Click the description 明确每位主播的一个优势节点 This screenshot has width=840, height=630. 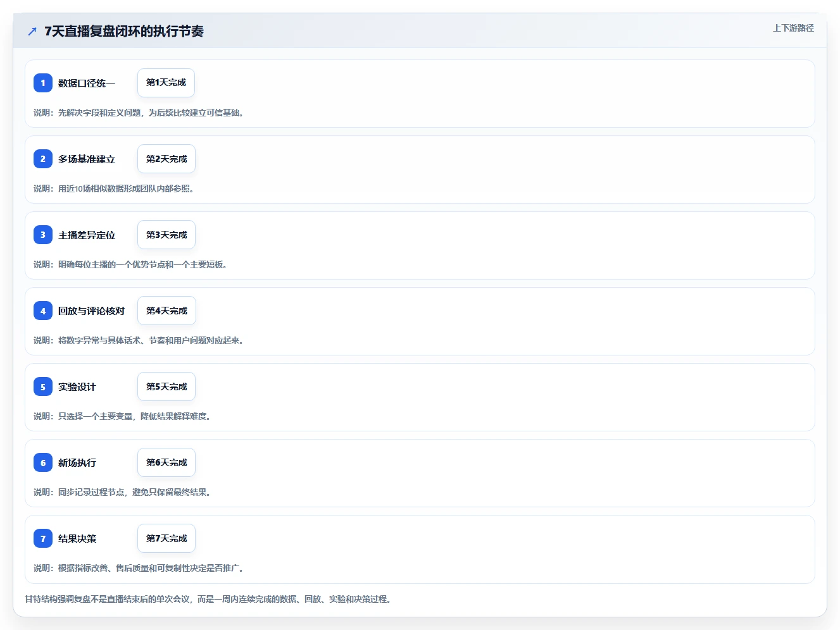coord(130,264)
